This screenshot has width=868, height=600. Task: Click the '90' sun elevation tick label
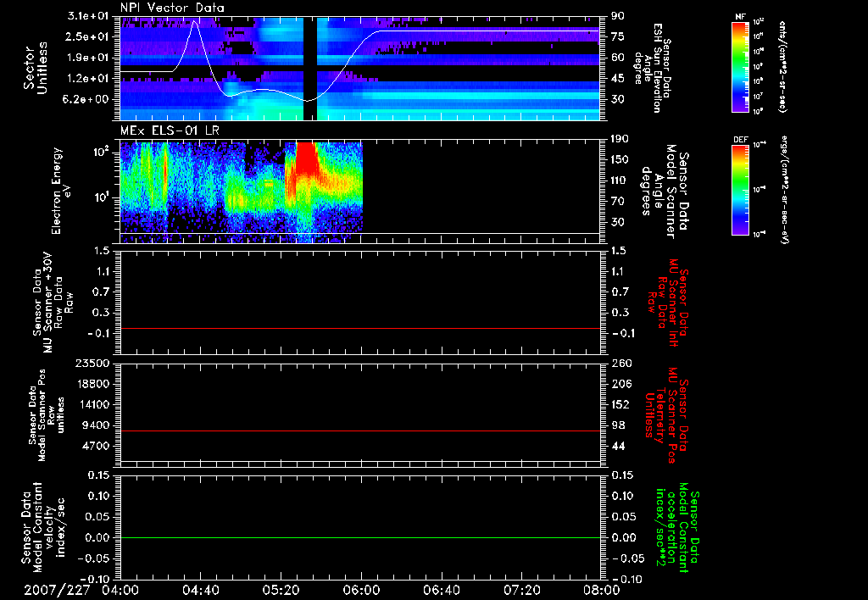tap(617, 16)
